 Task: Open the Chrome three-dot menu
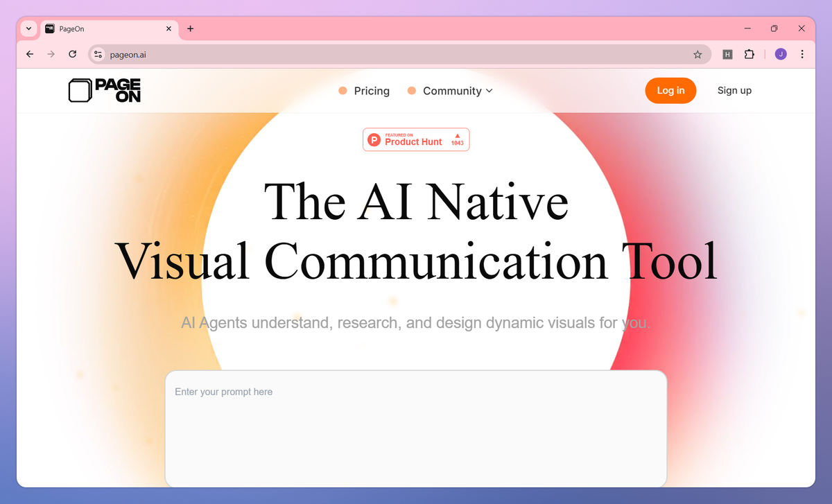(x=802, y=54)
